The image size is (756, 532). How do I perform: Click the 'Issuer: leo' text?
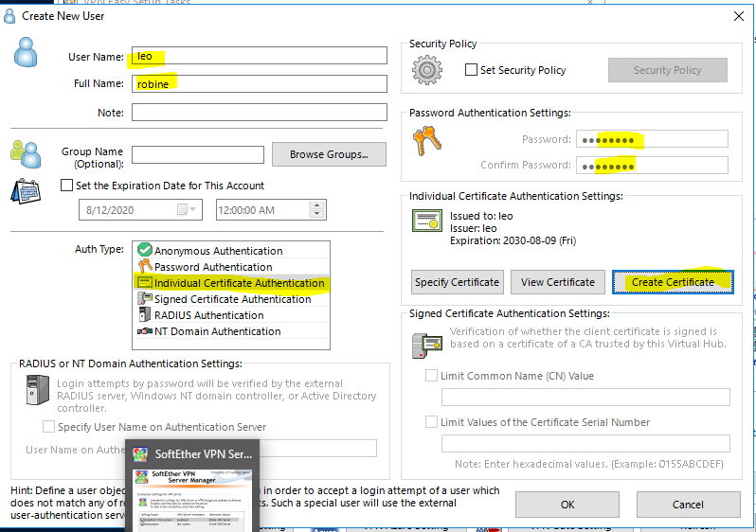click(473, 228)
